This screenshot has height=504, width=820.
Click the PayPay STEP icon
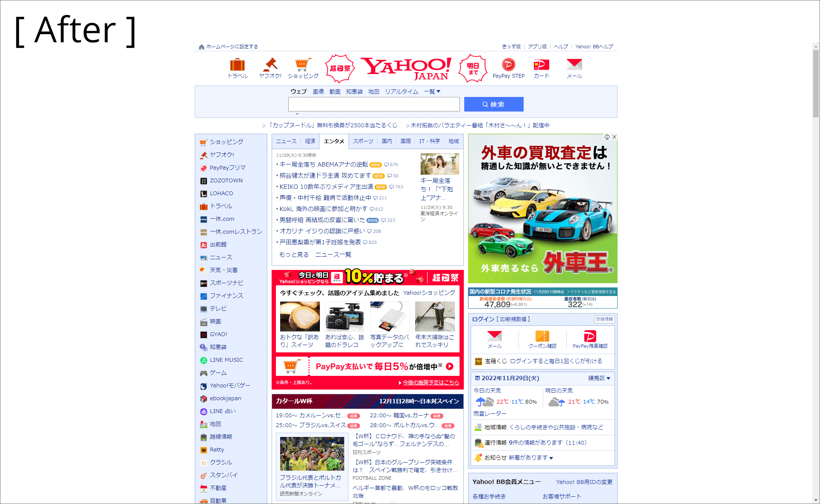pos(508,67)
